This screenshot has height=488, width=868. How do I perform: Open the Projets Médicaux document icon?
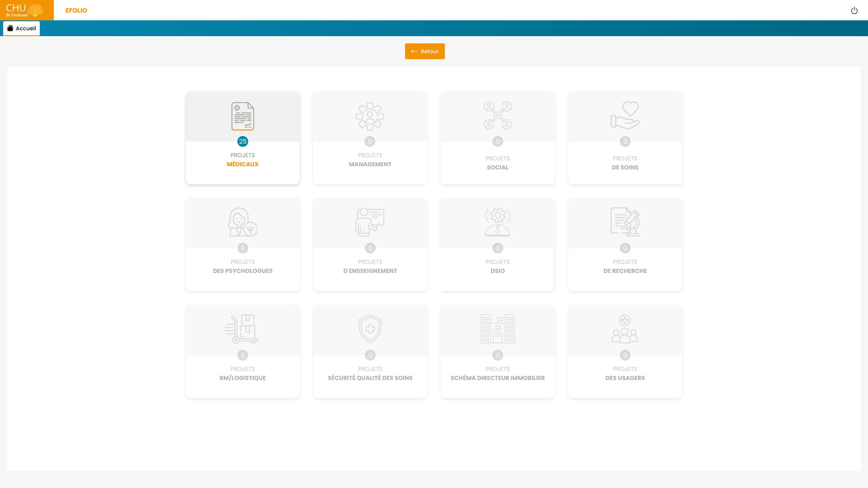coord(243,116)
